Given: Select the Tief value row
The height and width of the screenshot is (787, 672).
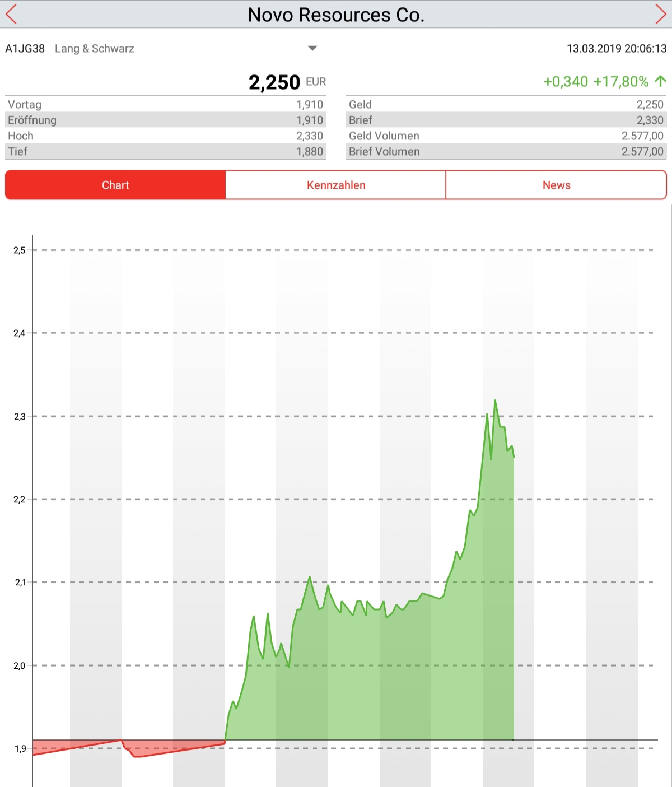Looking at the screenshot, I should [165, 152].
